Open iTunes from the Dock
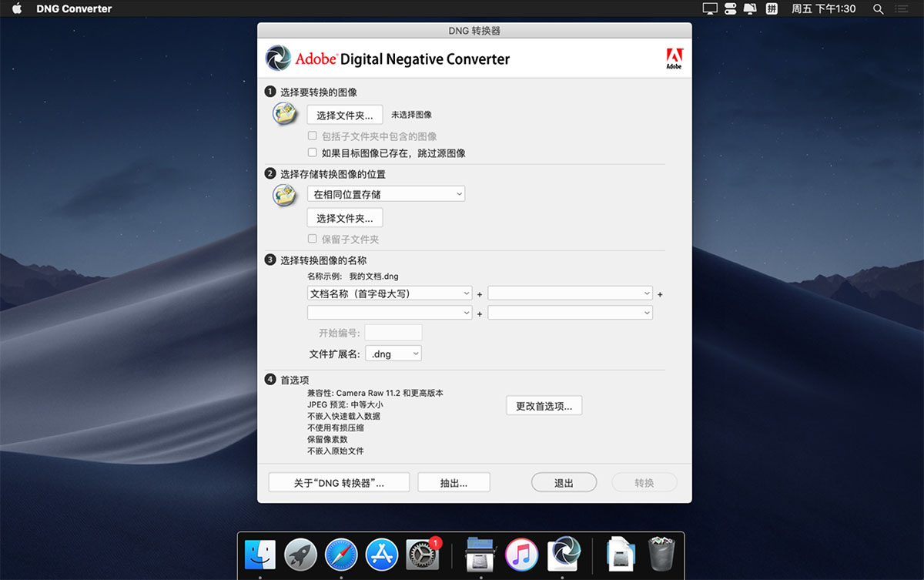The width and height of the screenshot is (924, 580). pyautogui.click(x=521, y=554)
